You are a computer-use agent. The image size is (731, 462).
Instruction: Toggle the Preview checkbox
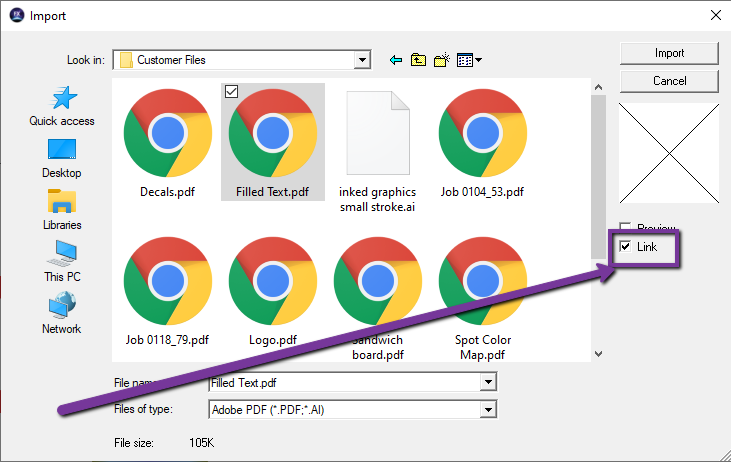[625, 227]
